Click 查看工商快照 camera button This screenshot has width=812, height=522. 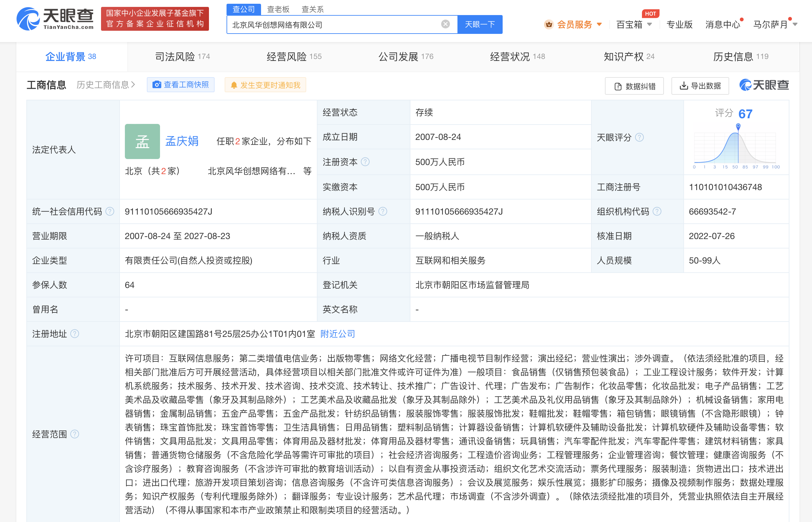[x=181, y=85]
